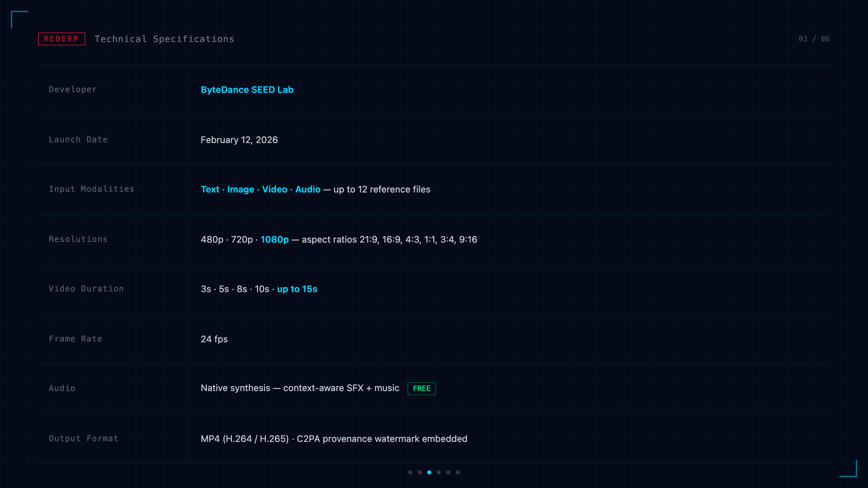Select the 'up to 15s' duration text
Viewport: 868px width, 488px height.
pos(297,289)
